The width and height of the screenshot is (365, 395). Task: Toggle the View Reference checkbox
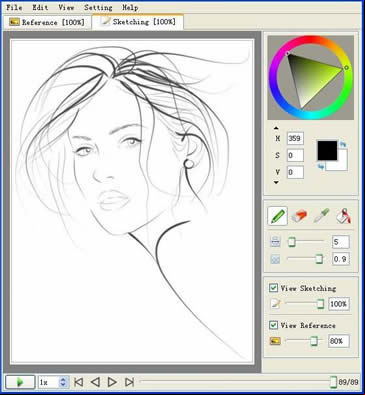[x=273, y=325]
